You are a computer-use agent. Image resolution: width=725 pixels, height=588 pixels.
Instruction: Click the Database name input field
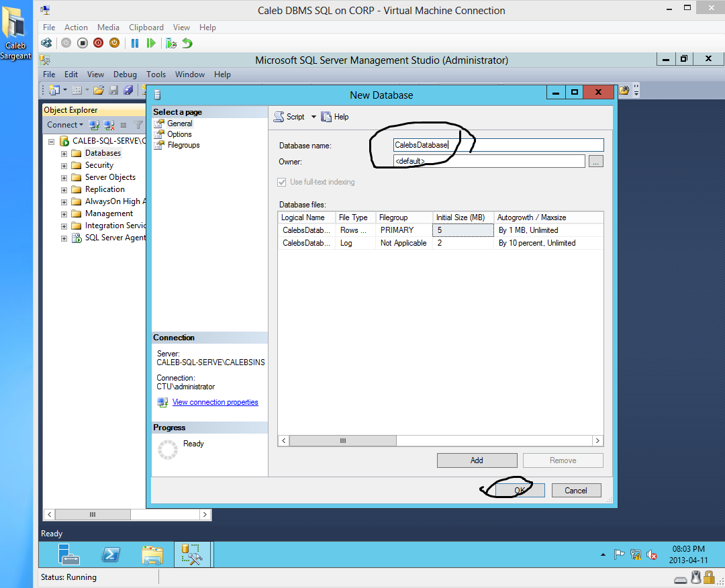click(x=498, y=145)
